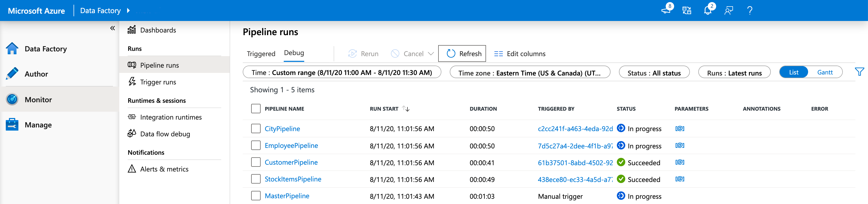Toggle the select-all checkbox in table header

pyautogui.click(x=256, y=109)
